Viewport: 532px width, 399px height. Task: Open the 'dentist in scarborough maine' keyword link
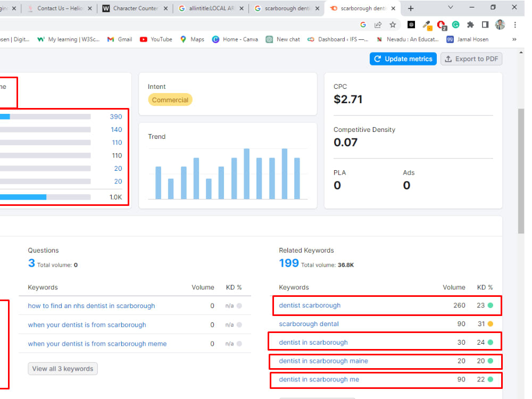coord(323,361)
